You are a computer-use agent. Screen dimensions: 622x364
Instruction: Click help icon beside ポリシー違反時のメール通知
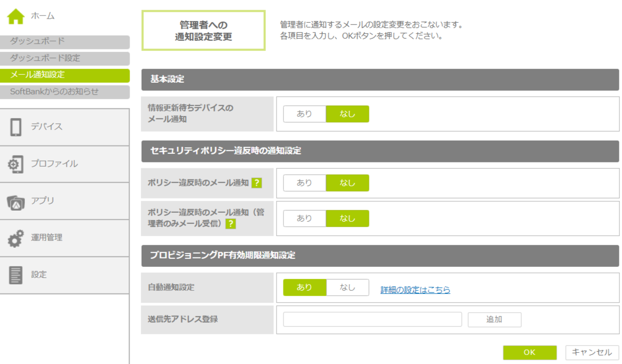click(x=257, y=183)
